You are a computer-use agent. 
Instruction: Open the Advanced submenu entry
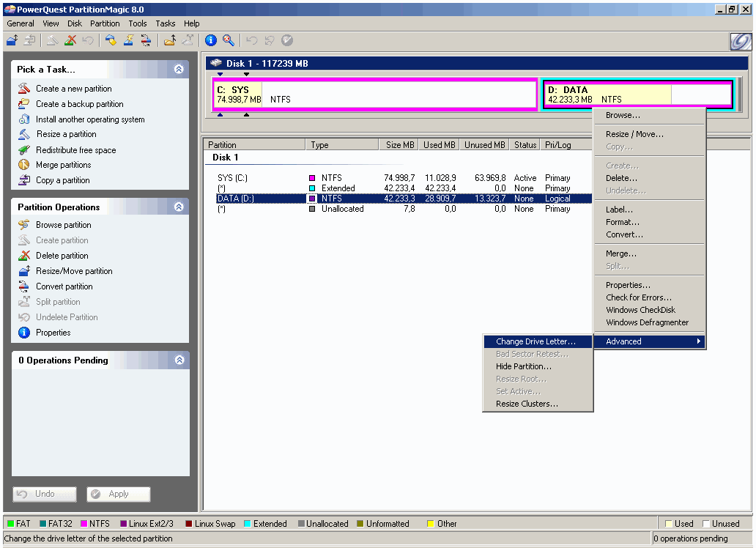point(650,341)
